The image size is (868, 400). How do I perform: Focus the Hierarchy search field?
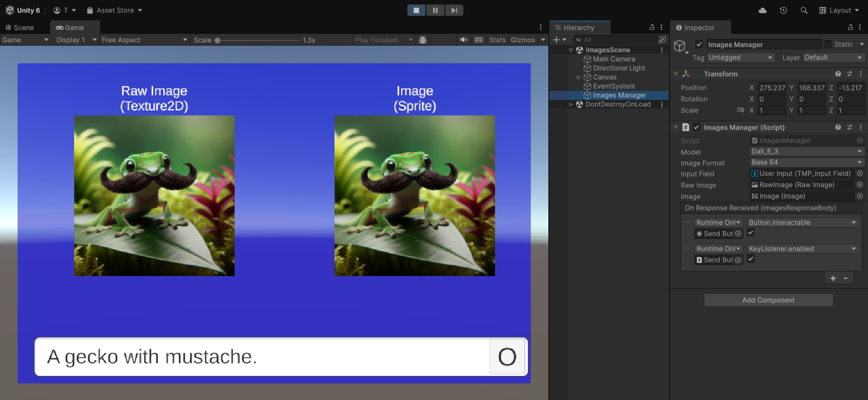click(x=616, y=40)
